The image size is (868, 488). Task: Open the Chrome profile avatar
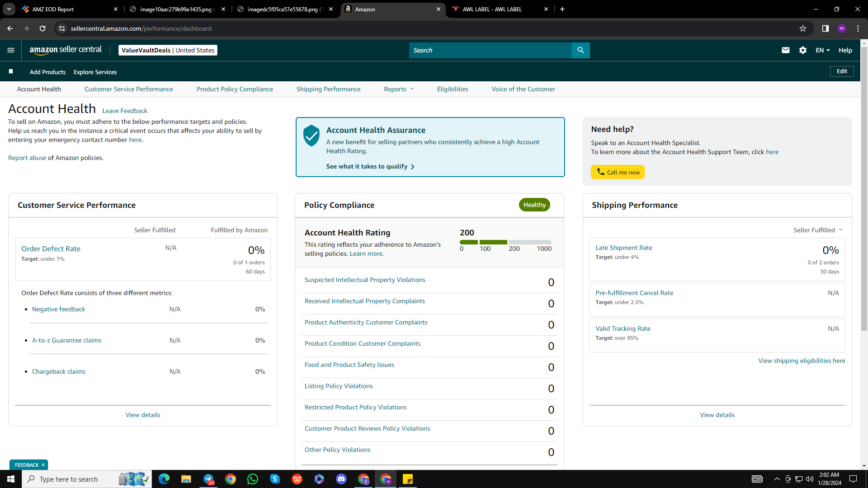pos(842,28)
